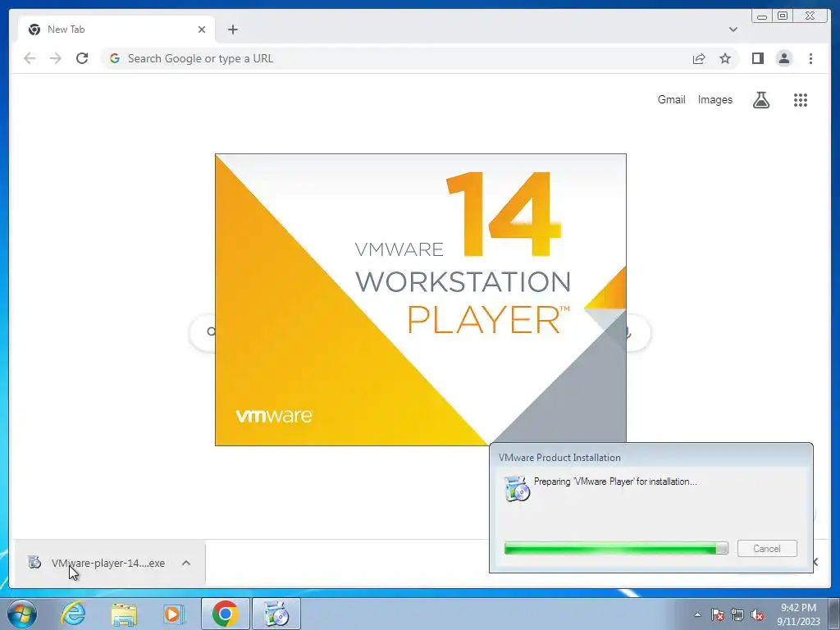Open the clock showing 9:42 PM
Viewport: 840px width, 630px height.
click(798, 614)
